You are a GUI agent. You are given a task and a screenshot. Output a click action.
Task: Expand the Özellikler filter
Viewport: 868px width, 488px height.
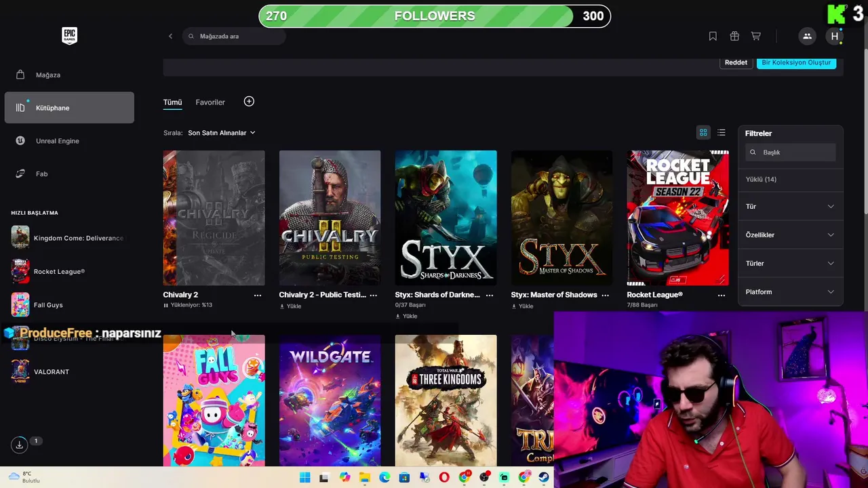790,235
